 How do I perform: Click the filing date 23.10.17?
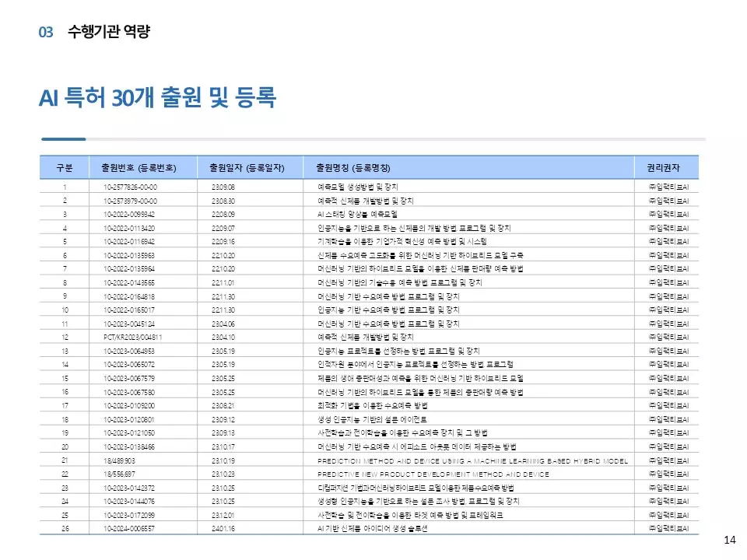click(223, 446)
